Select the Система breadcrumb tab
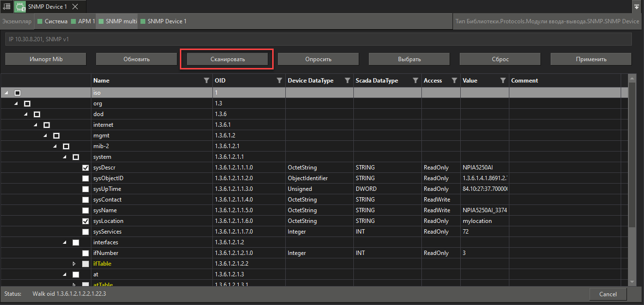This screenshot has width=644, height=305. click(52, 21)
